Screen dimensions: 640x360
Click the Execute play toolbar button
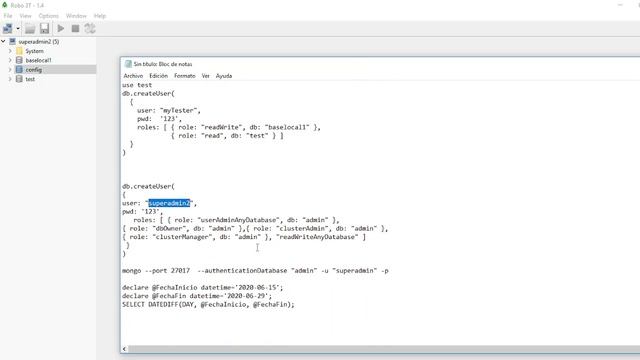(61, 29)
